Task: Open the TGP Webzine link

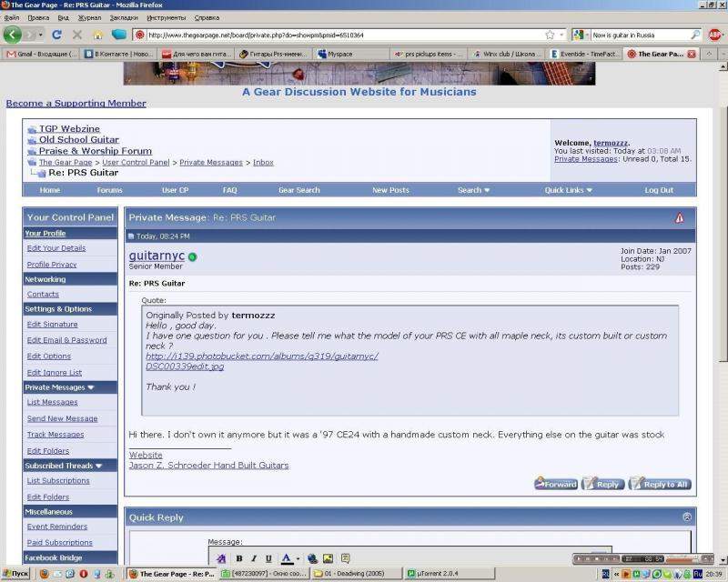Action: [70, 128]
